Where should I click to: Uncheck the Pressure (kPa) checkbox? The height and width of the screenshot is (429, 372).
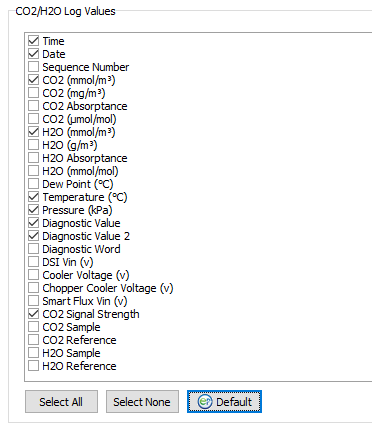click(33, 210)
